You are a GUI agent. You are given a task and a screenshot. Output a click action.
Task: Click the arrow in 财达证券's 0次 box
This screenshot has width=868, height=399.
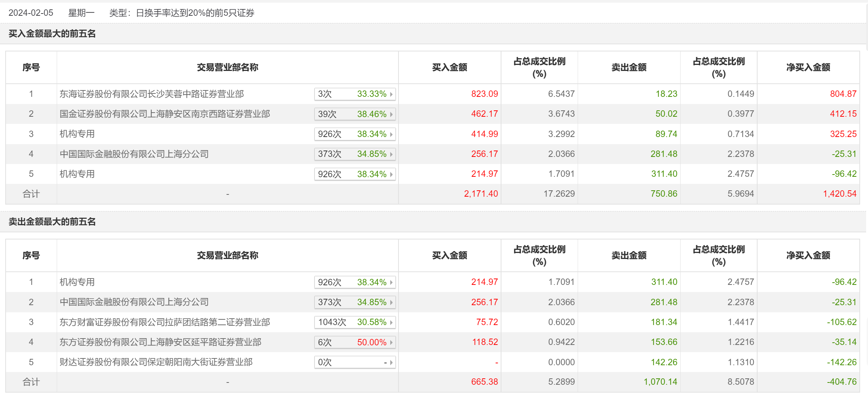(391, 363)
